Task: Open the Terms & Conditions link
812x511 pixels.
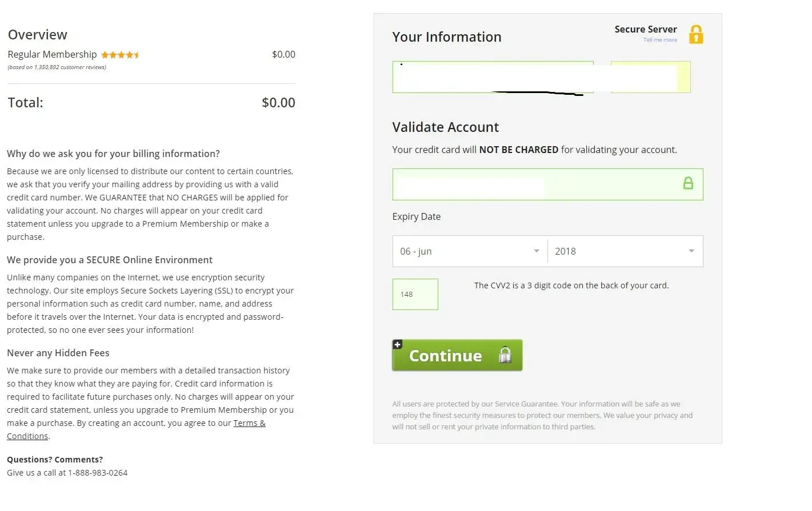Action: click(249, 424)
